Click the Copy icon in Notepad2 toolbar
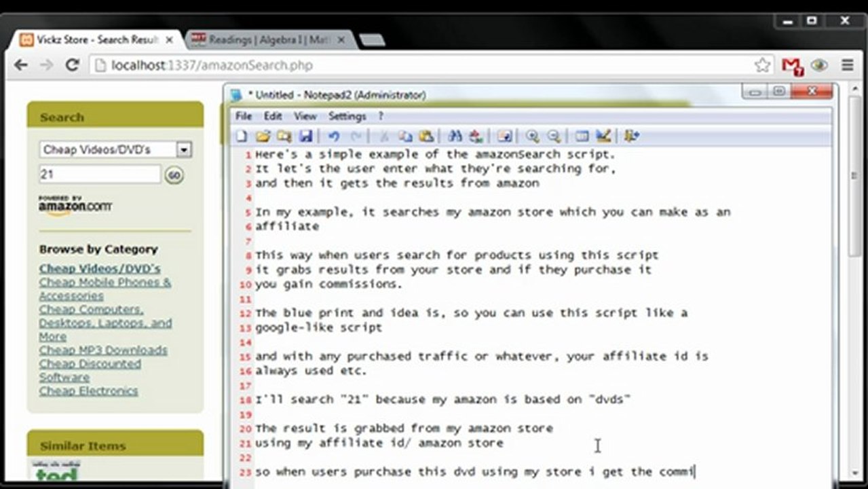 (x=405, y=137)
